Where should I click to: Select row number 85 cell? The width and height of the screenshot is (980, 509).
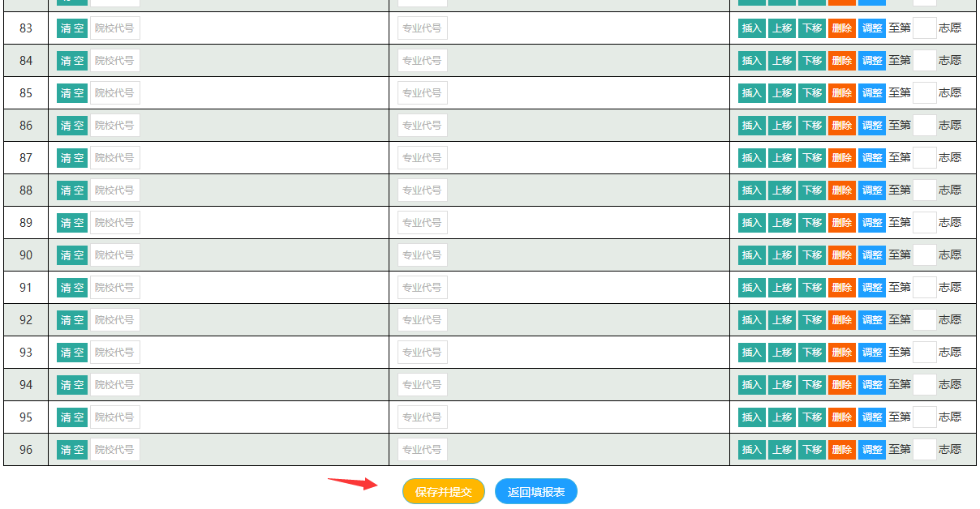pyautogui.click(x=26, y=93)
